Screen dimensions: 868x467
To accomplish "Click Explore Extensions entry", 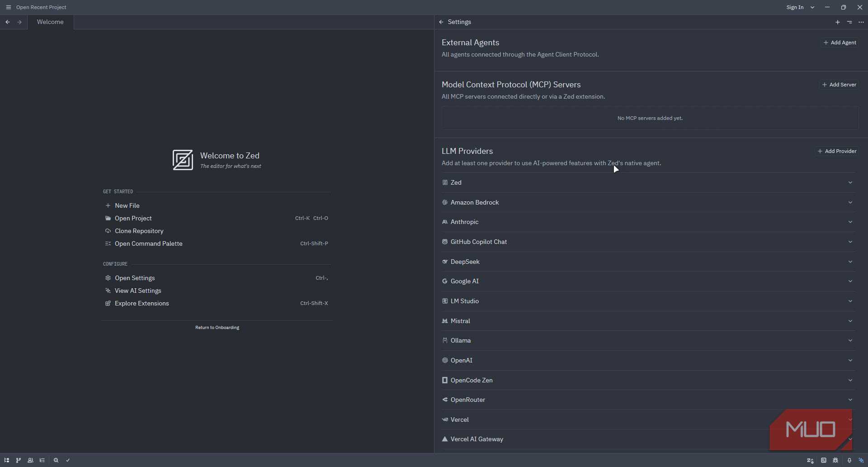I will point(217,303).
